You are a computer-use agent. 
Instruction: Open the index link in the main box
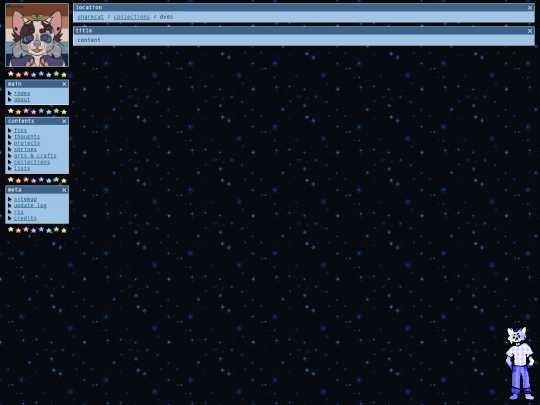(22, 93)
